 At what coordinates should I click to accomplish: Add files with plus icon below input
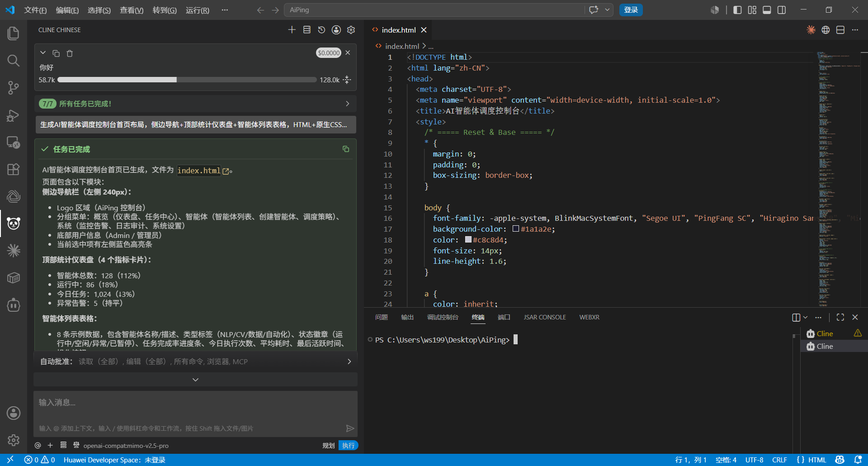tap(50, 446)
